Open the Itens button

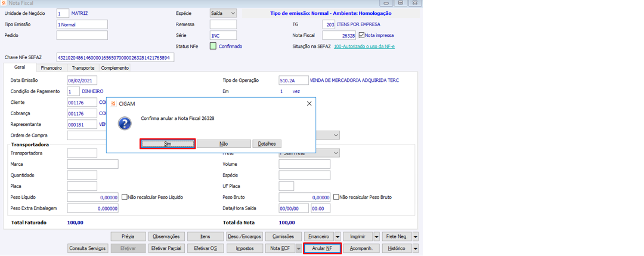pos(205,237)
